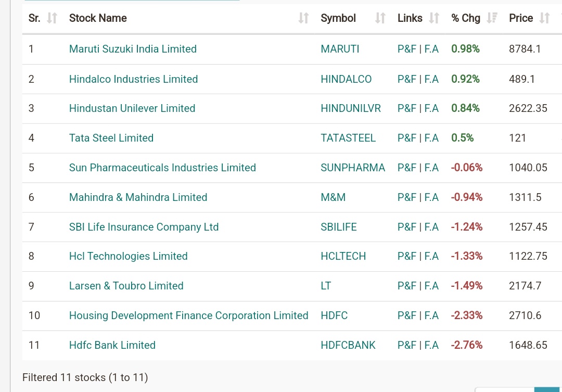Image resolution: width=562 pixels, height=392 pixels.
Task: Click the HDFCBANK symbol link
Action: [348, 345]
